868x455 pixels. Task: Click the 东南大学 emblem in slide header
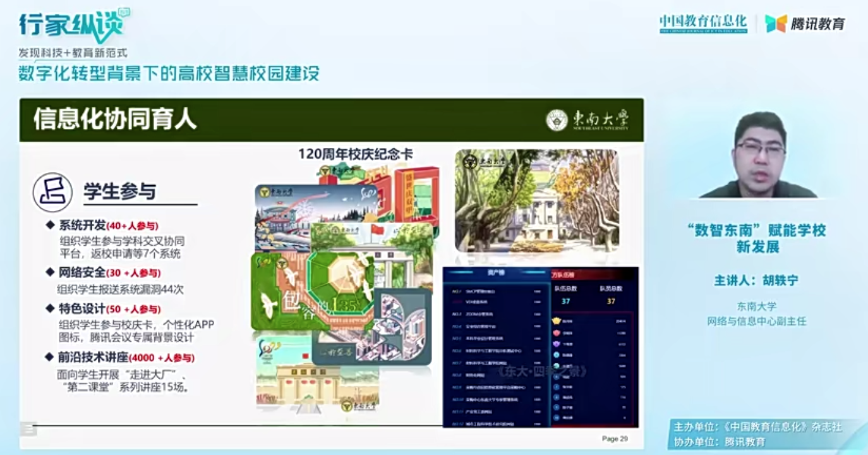point(557,120)
